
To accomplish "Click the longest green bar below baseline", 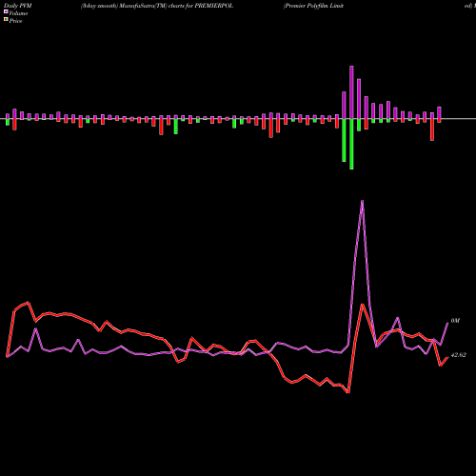I will (351, 144).
